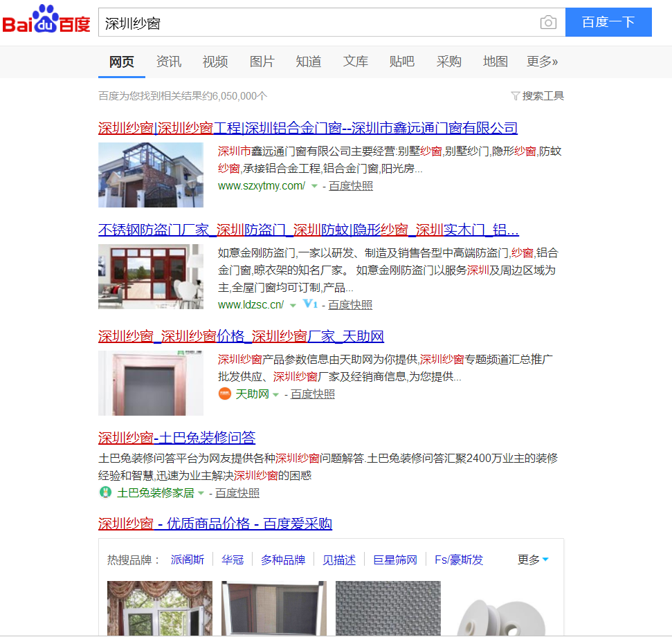Image resolution: width=672 pixels, height=637 pixels.
Task: Open the 采购 tab
Action: [448, 62]
